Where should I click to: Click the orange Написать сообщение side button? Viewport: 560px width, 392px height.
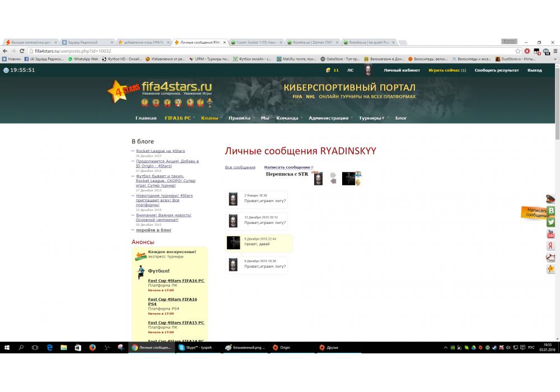(x=534, y=212)
